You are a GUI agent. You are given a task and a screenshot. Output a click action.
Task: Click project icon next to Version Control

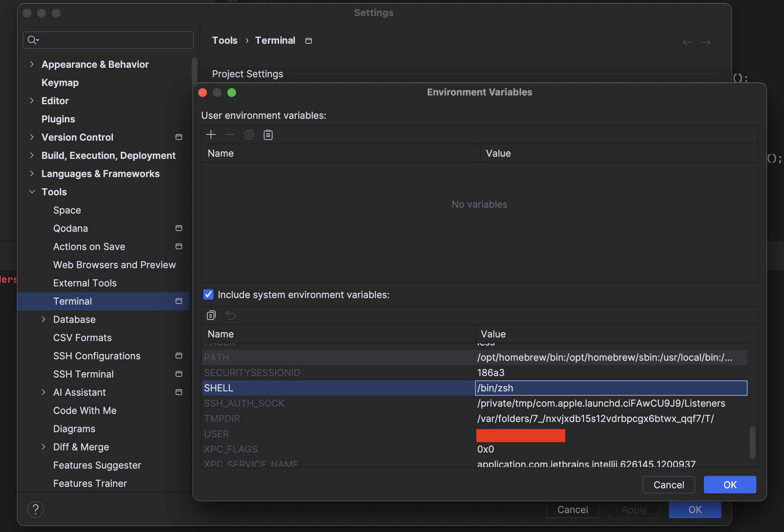[x=179, y=137]
